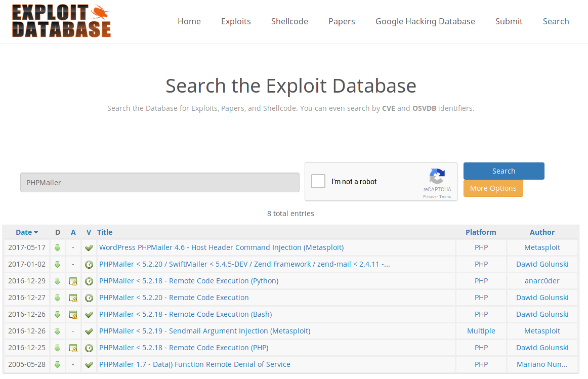588x379 pixels.
Task: Click pending clock icon on 2016-12-27 row
Action: coord(89,298)
